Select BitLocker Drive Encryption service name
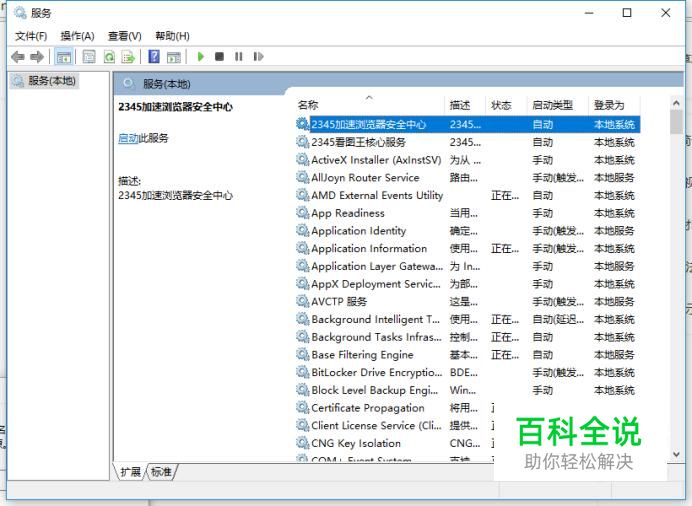692x506 pixels. [x=376, y=372]
